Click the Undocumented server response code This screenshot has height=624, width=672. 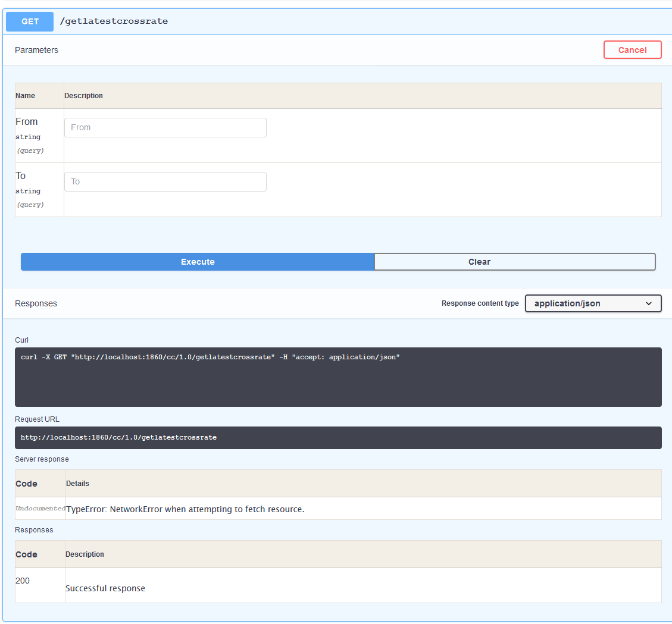40,509
